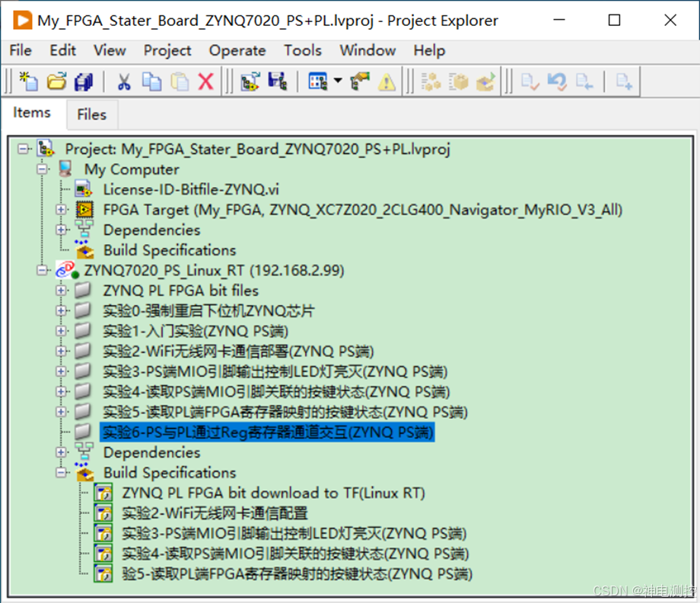Open the View menu
Viewport: 700px width, 603px height.
(x=110, y=50)
